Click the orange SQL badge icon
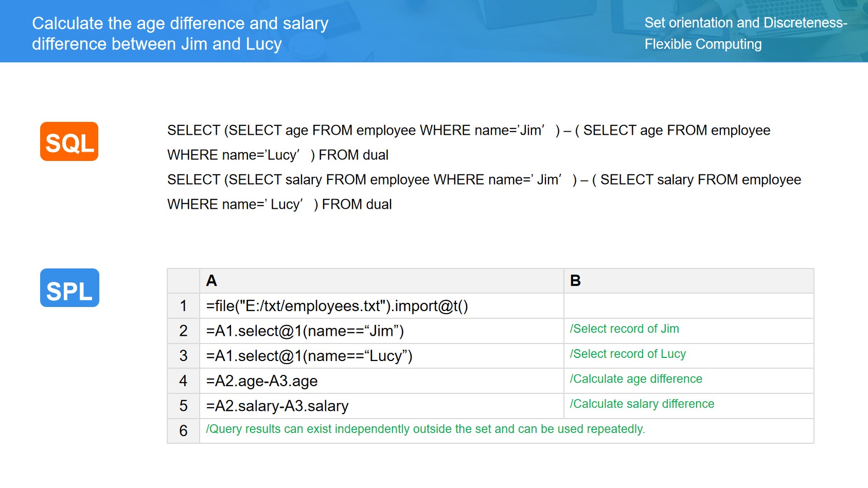 (69, 141)
